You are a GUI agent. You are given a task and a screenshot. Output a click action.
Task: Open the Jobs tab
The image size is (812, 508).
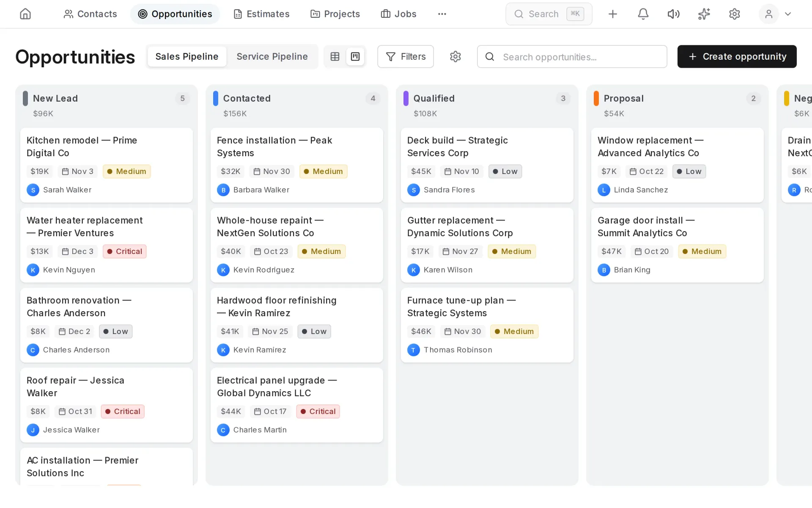tap(399, 14)
